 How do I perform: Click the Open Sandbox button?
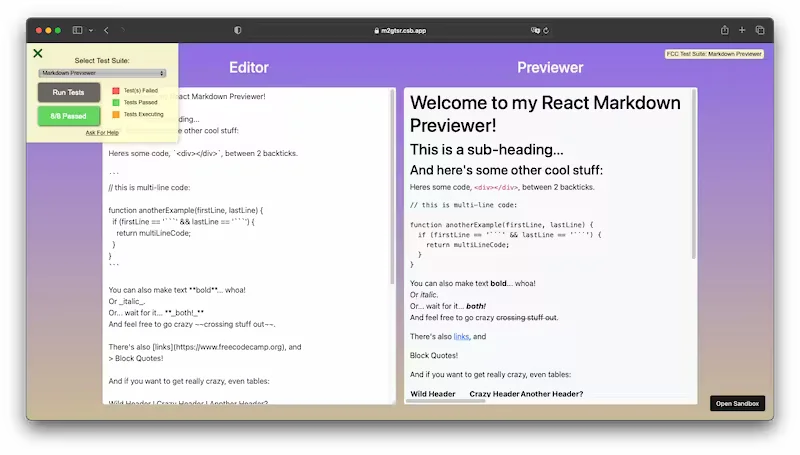click(737, 403)
